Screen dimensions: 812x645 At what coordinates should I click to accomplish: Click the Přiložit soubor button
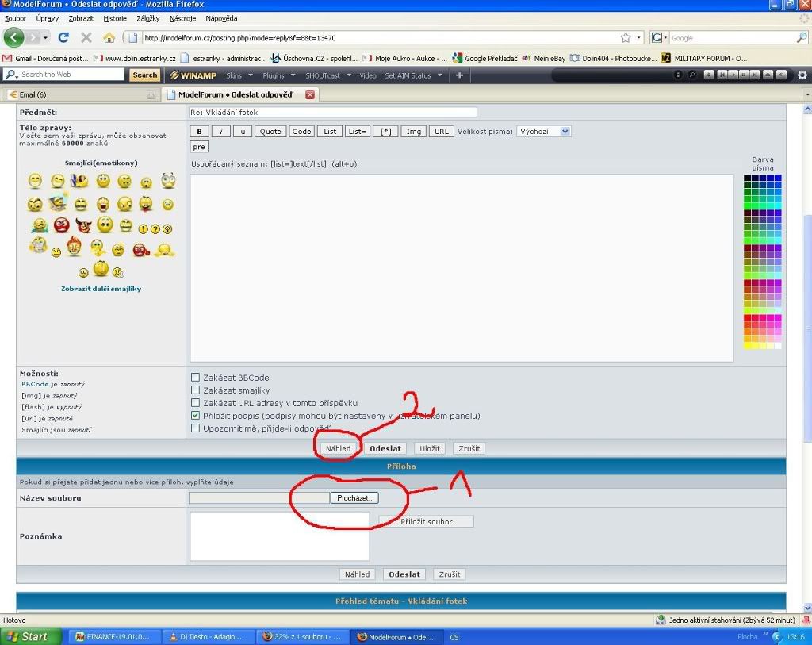[x=426, y=522]
